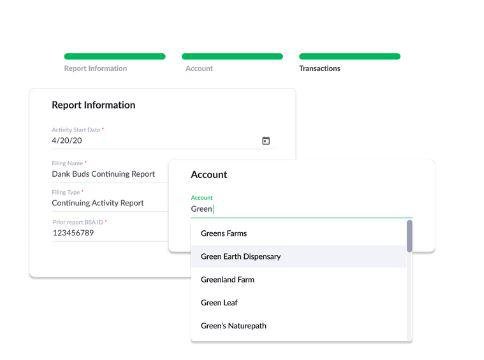Go to the Report Information step

coord(96,68)
